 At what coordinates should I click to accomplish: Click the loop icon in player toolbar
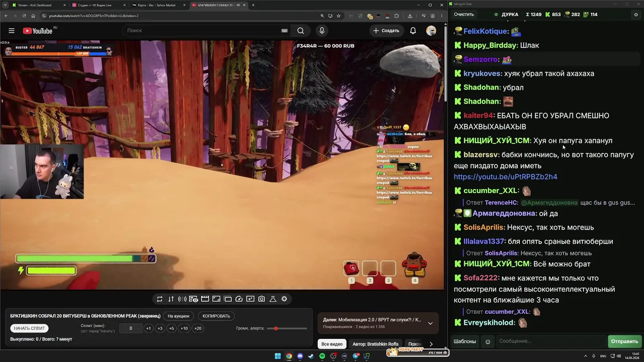pos(159,299)
